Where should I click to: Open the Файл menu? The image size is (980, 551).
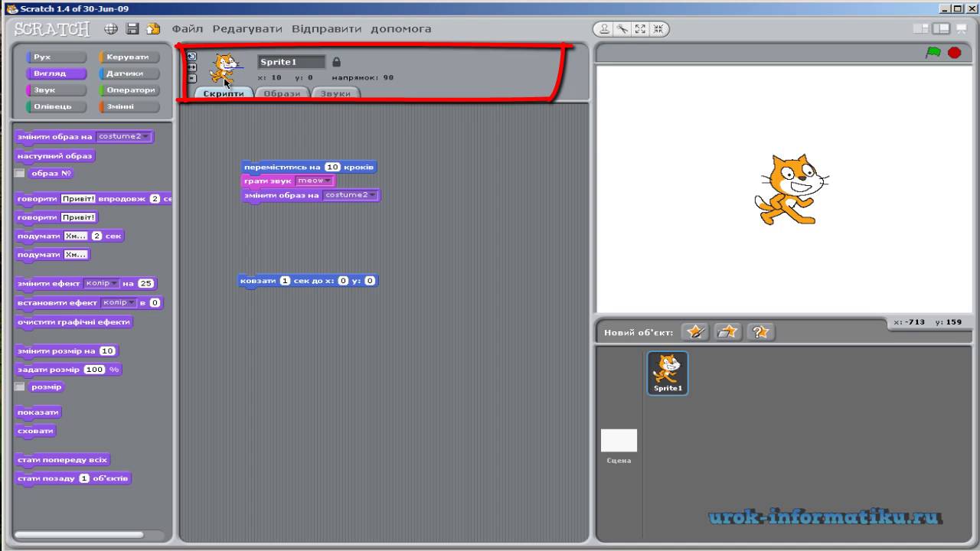[188, 29]
